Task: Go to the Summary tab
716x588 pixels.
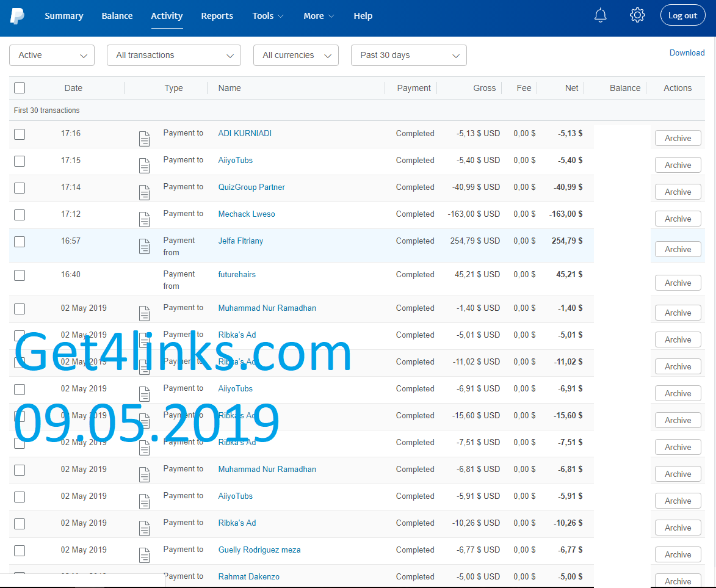Action: point(64,16)
